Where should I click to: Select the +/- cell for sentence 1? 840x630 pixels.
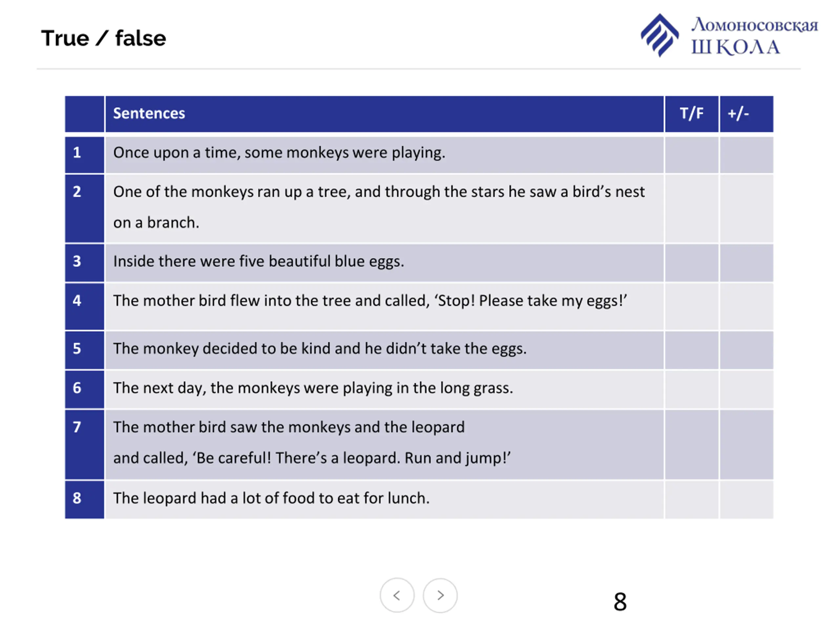746,155
